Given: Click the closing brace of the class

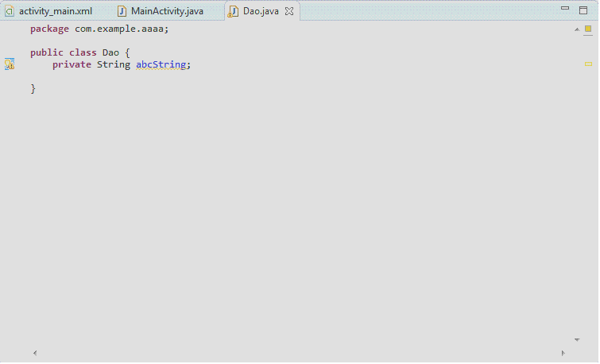Looking at the screenshot, I should click(33, 88).
